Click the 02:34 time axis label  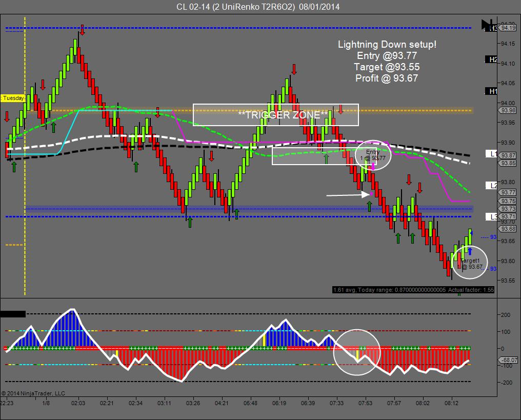pyautogui.click(x=135, y=403)
